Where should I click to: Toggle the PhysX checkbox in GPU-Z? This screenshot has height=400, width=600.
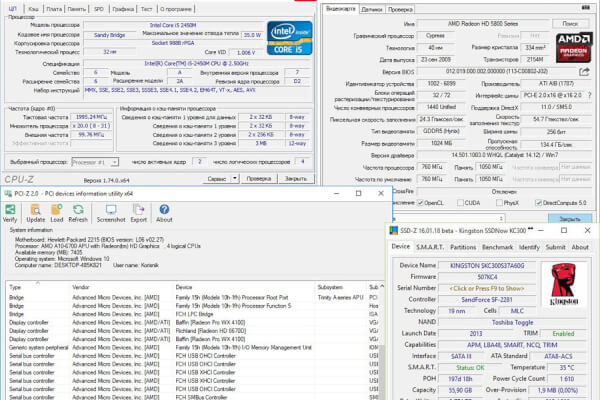click(x=499, y=203)
